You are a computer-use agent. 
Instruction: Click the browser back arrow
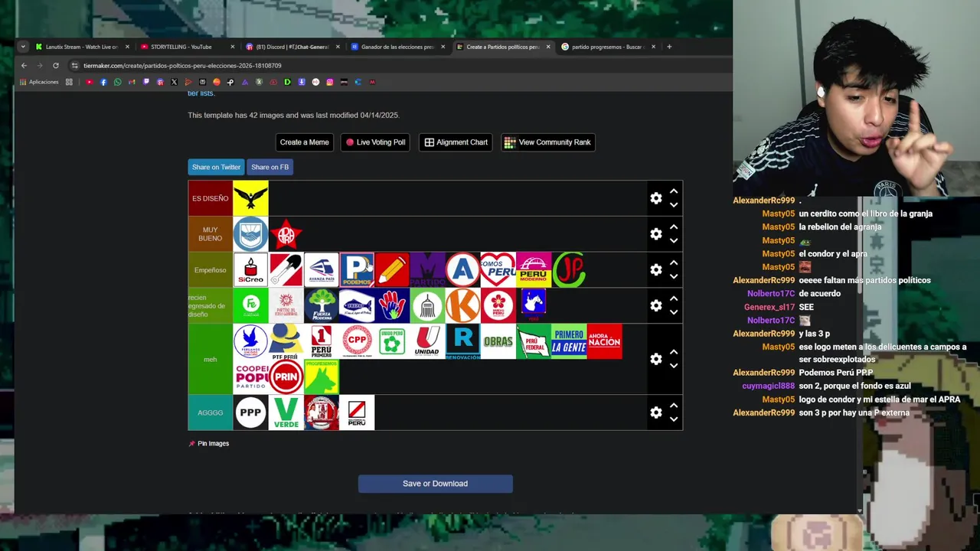click(24, 66)
